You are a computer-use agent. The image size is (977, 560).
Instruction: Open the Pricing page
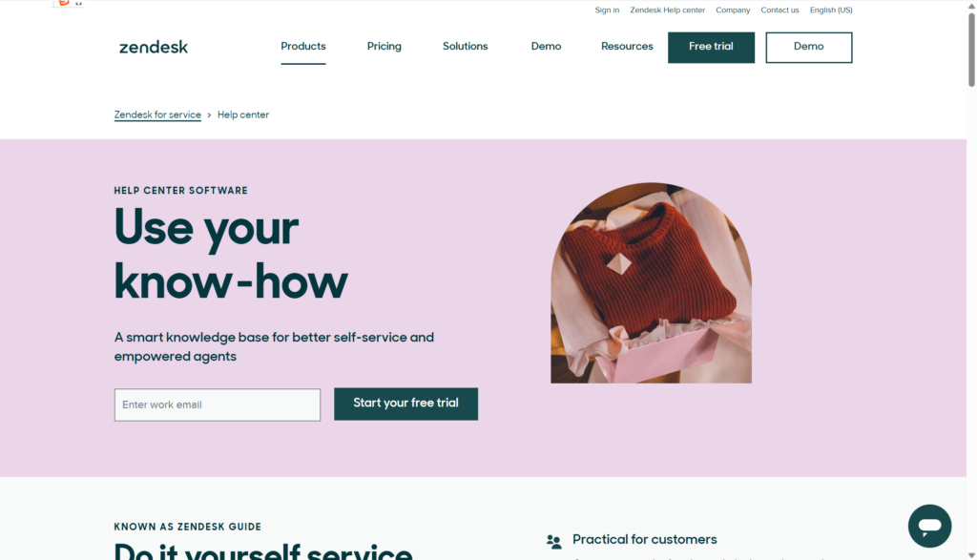(384, 47)
